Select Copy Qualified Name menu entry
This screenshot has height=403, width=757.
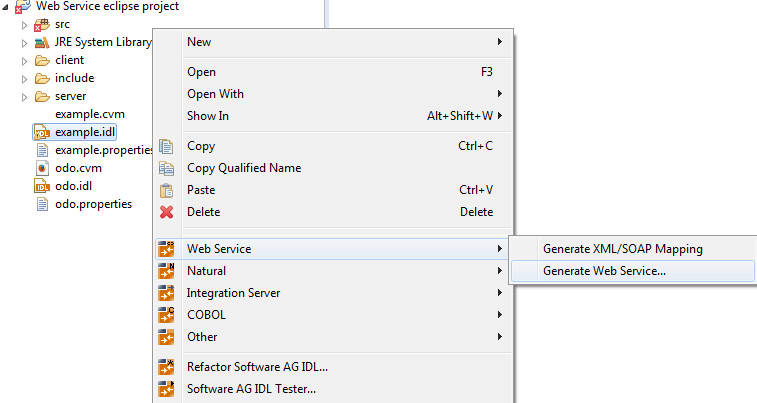pyautogui.click(x=333, y=168)
